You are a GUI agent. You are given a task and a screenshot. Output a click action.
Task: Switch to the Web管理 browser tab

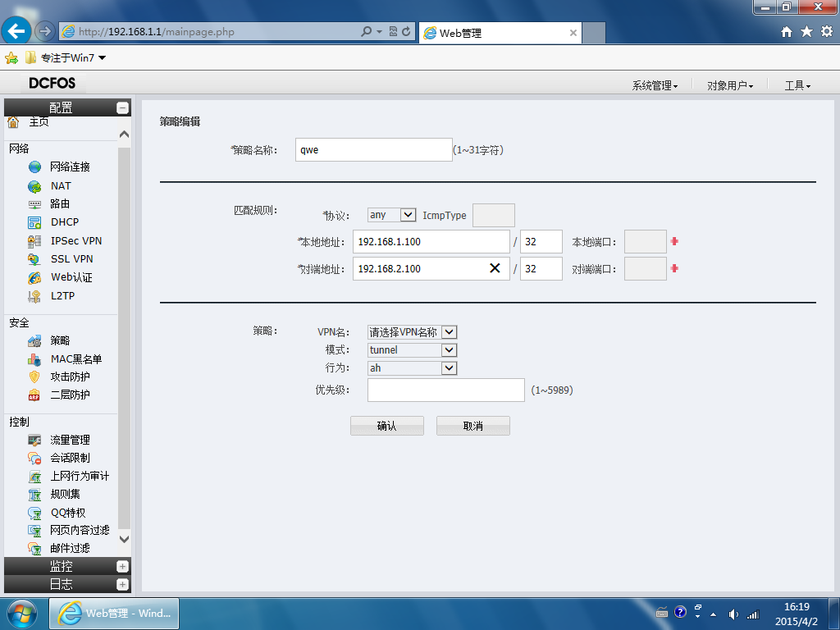point(500,33)
